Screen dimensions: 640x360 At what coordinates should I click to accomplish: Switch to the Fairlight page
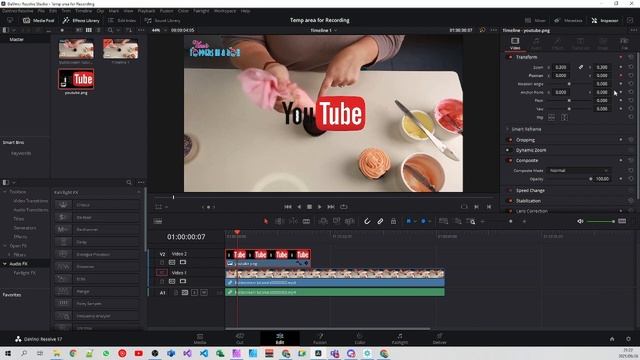click(400, 338)
